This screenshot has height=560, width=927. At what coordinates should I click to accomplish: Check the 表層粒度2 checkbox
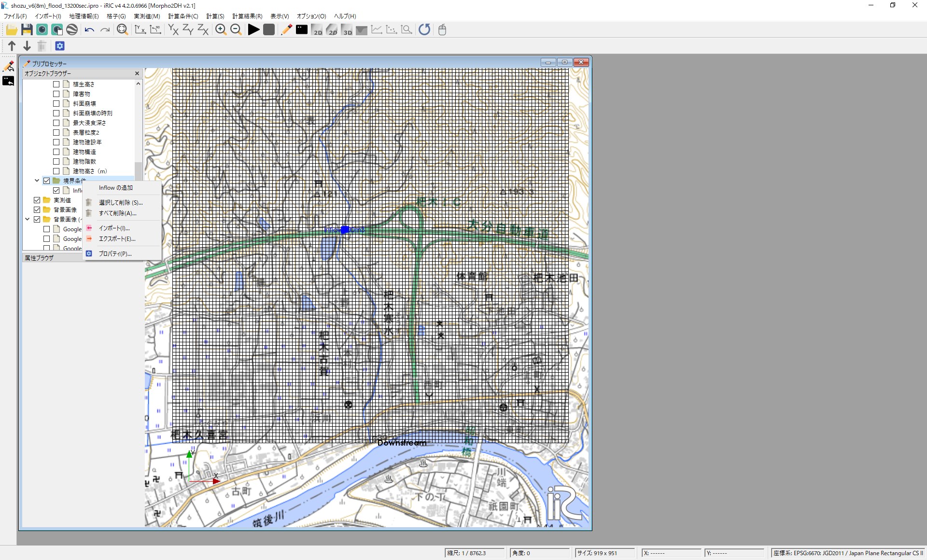pos(56,133)
